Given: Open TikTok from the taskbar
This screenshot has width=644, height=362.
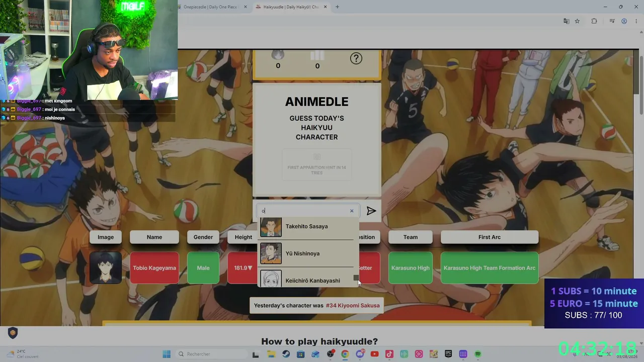Looking at the screenshot, I should [389, 354].
